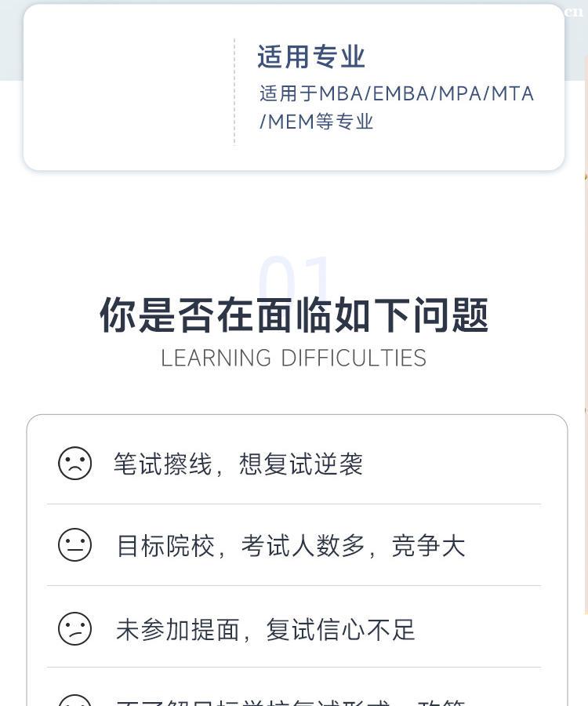Click the 适用于MBA/EMBA/MPA/MTA text line

[397, 94]
